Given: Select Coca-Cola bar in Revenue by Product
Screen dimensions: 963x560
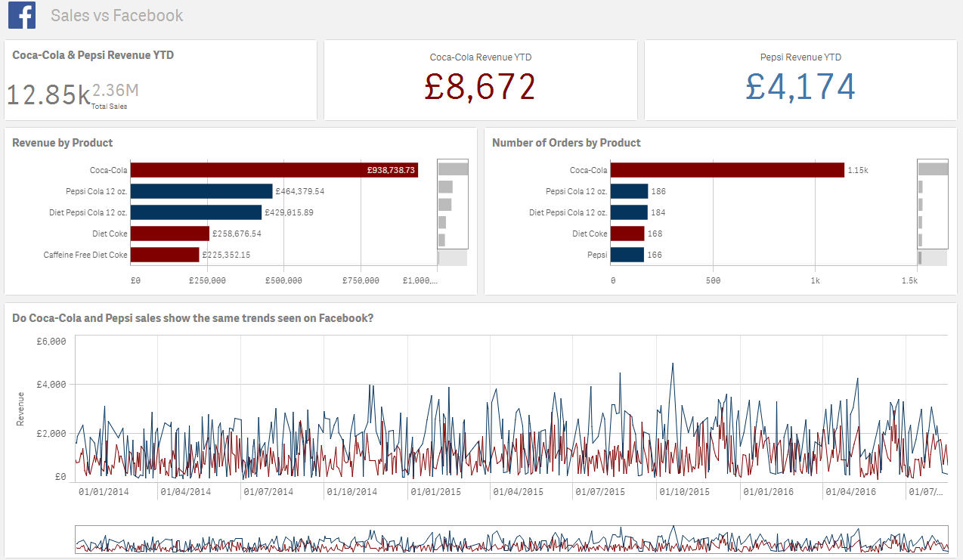Looking at the screenshot, I should tap(274, 170).
